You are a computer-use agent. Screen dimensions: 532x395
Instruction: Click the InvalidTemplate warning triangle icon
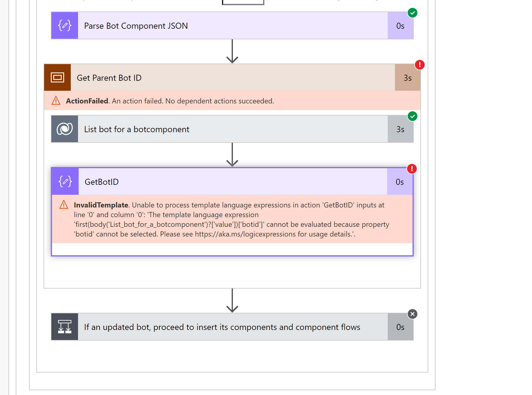[x=64, y=205]
